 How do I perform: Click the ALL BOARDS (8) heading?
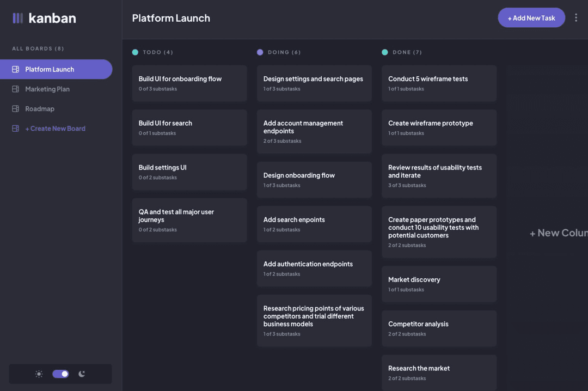(x=38, y=49)
